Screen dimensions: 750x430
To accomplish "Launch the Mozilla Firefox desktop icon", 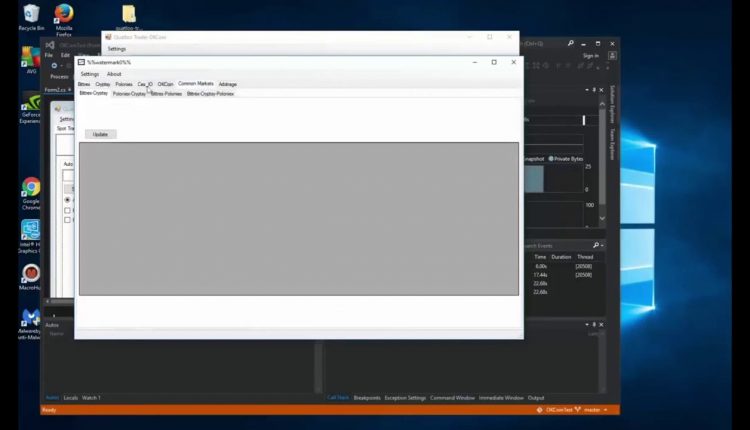I will (x=64, y=15).
